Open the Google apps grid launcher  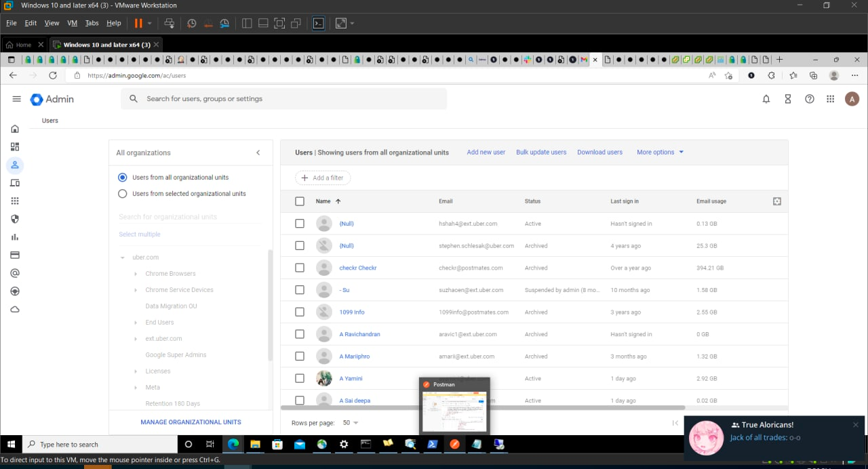[830, 98]
